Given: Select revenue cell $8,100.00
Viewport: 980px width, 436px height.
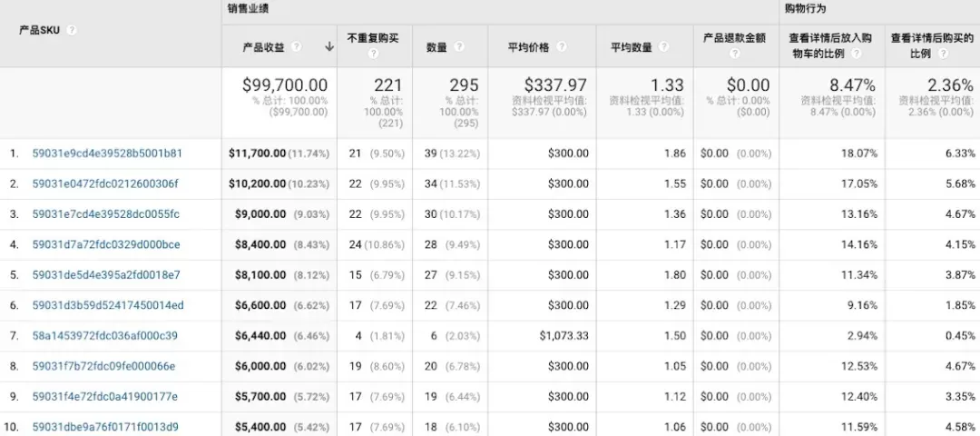Looking at the screenshot, I should pyautogui.click(x=260, y=274).
